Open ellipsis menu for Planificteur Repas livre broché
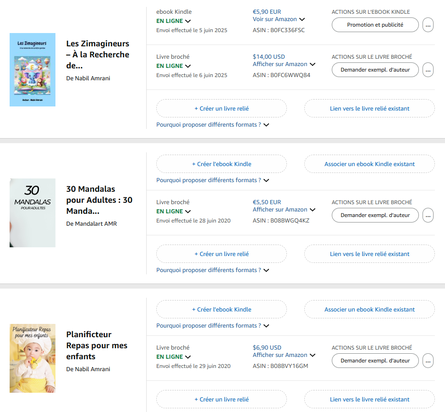Viewport: 445px width, 412px height. point(428,361)
